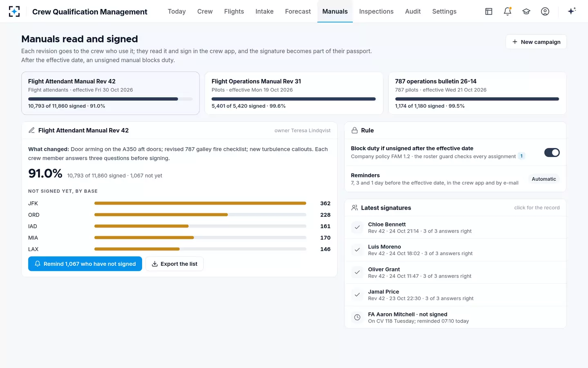Toggle Block duty if unsigned switch
The width and height of the screenshot is (588, 368).
pos(552,153)
